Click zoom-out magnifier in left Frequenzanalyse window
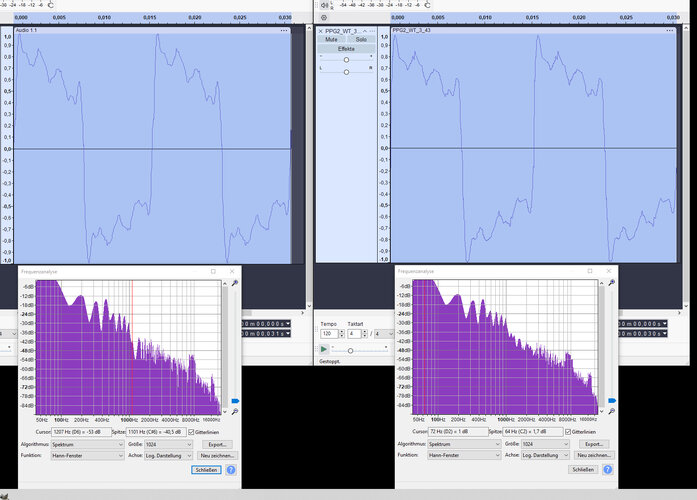697x500 pixels. 235,412
